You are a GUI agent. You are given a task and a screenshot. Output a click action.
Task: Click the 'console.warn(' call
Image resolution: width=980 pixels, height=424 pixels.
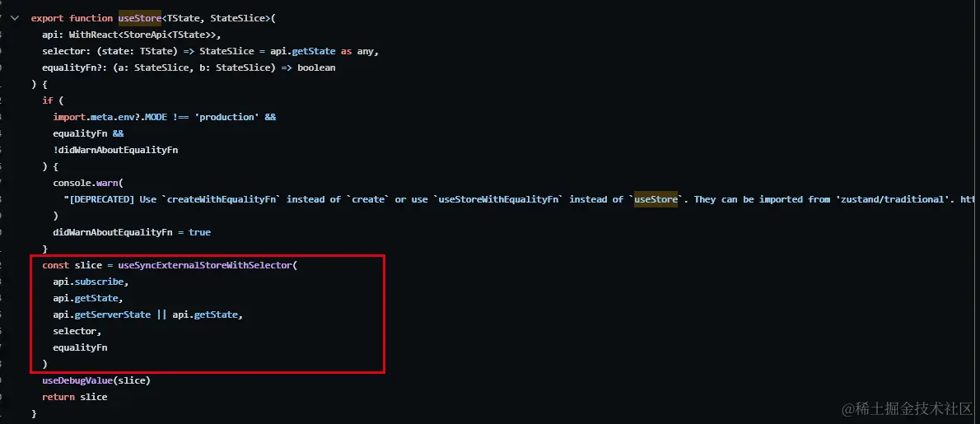point(88,183)
